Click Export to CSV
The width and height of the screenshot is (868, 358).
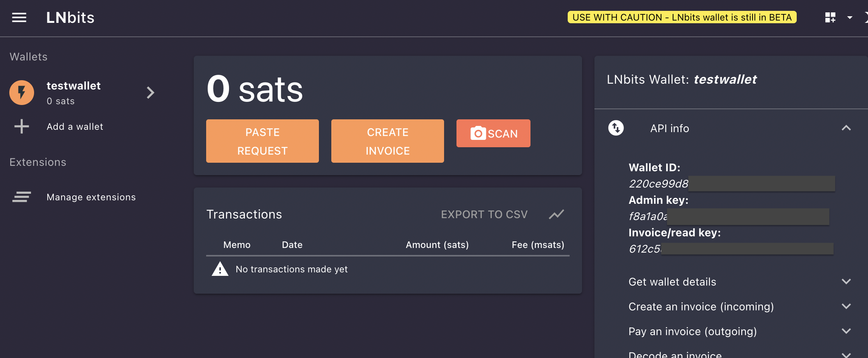tap(484, 214)
